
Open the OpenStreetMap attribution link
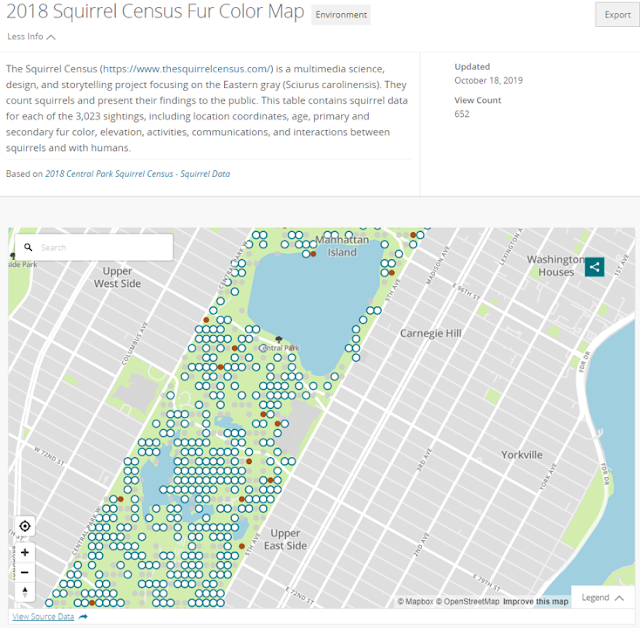[468, 601]
